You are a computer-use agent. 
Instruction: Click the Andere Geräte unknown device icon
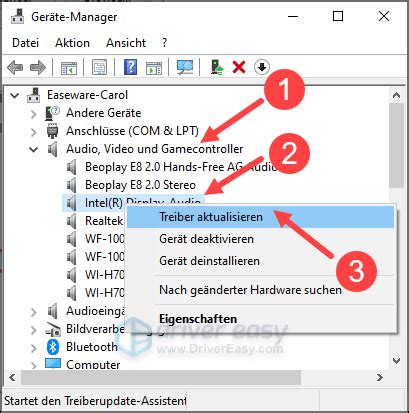click(52, 113)
